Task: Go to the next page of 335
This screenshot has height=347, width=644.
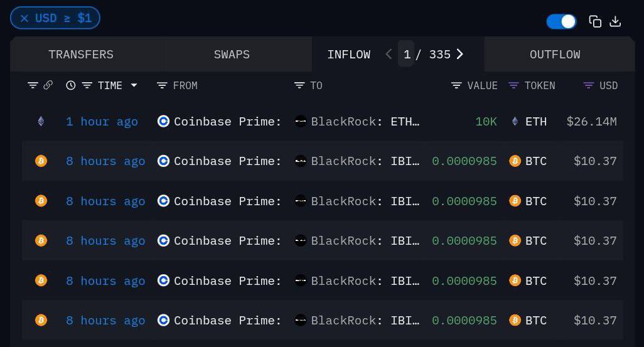Action: (460, 54)
